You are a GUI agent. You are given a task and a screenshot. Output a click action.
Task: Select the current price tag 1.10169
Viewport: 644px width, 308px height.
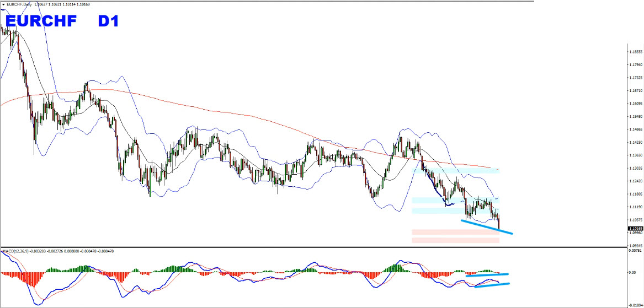click(636, 228)
